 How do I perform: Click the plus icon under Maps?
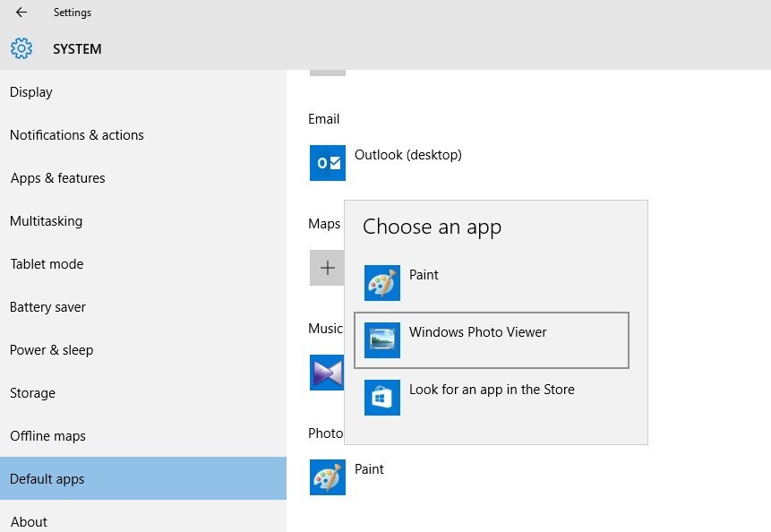[328, 268]
